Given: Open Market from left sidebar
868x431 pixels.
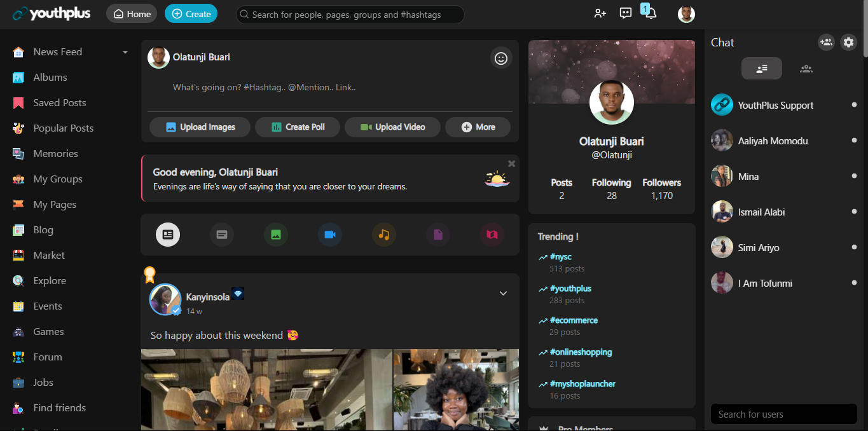Looking at the screenshot, I should click(x=49, y=256).
